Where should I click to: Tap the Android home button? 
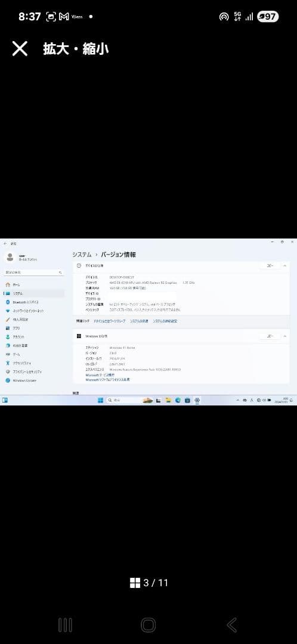click(148, 625)
